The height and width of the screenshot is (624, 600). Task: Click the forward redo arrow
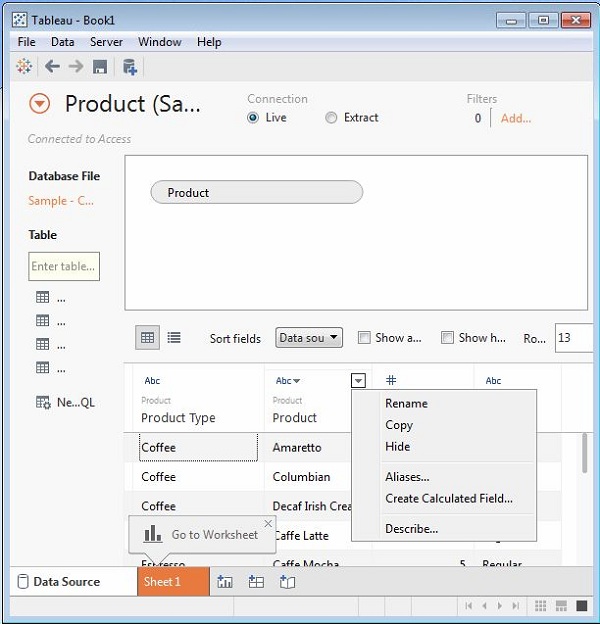click(x=76, y=66)
